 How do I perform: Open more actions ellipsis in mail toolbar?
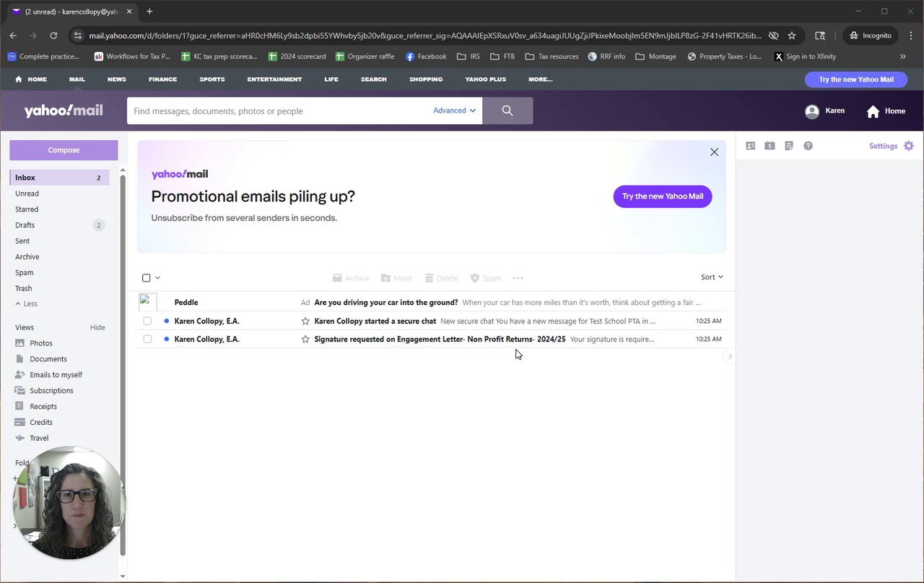pyautogui.click(x=518, y=278)
